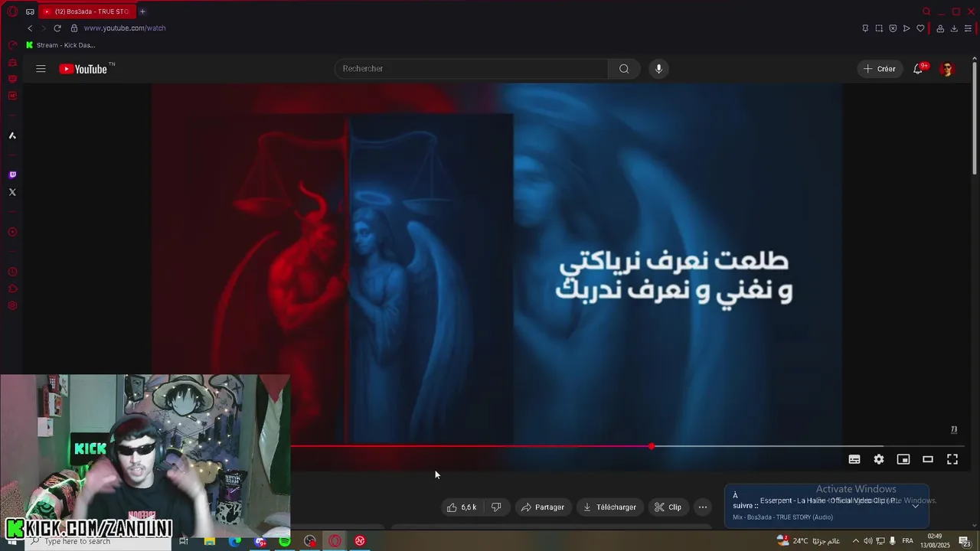Open the Opera sidebar Aria AI icon
The width and height of the screenshot is (980, 551).
12,135
